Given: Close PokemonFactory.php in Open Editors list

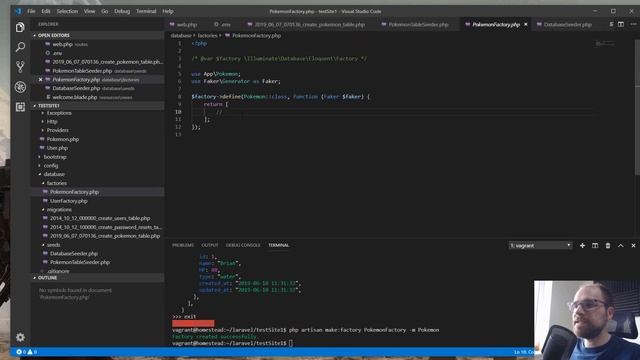Looking at the screenshot, I should [x=40, y=80].
